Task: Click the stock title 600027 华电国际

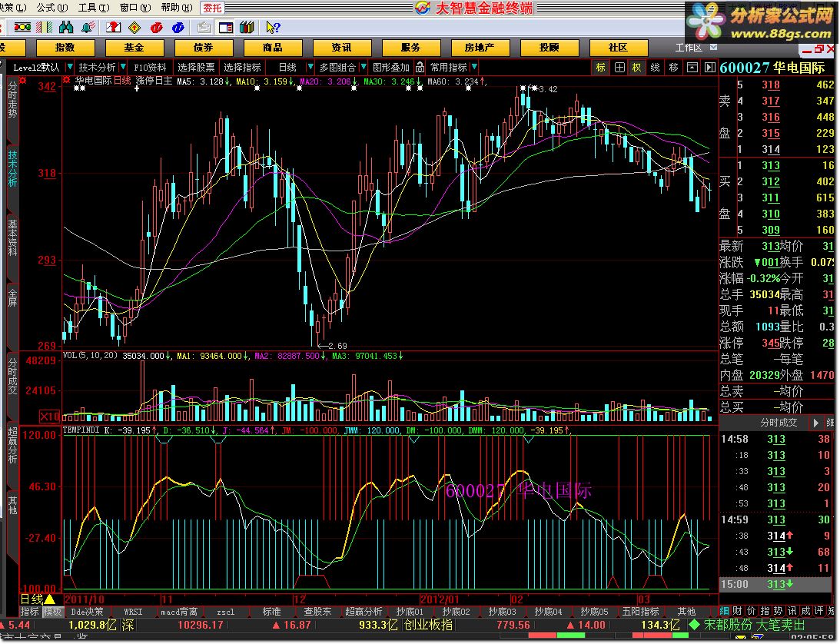Action: click(x=772, y=68)
